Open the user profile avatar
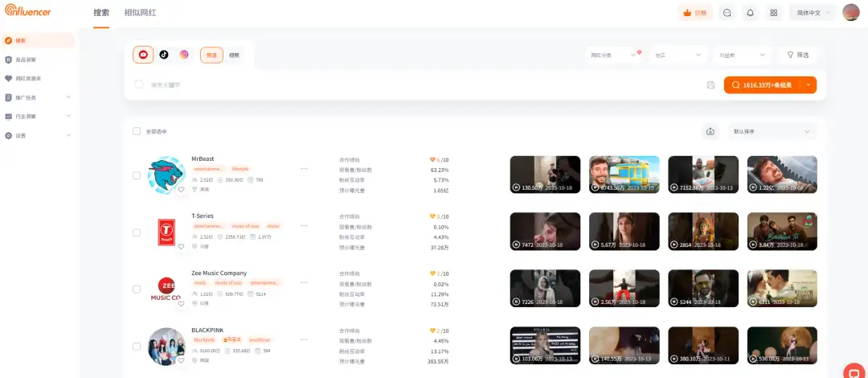This screenshot has height=378, width=868. point(851,12)
